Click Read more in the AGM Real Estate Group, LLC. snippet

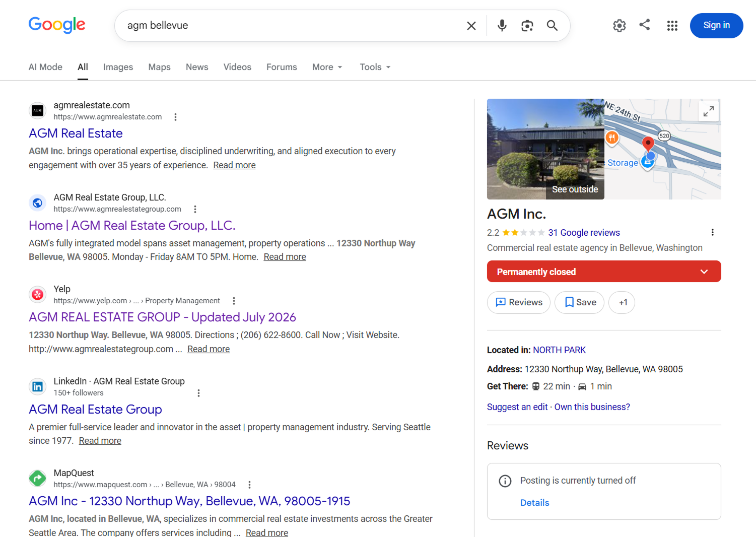click(285, 257)
